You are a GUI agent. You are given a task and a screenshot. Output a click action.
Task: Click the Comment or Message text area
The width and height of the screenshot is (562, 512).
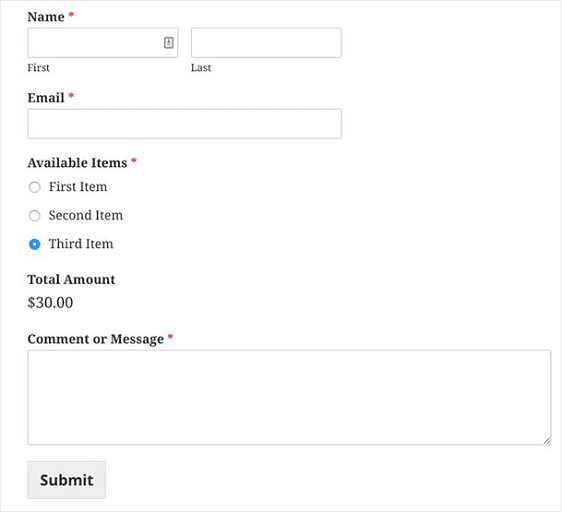click(x=289, y=397)
